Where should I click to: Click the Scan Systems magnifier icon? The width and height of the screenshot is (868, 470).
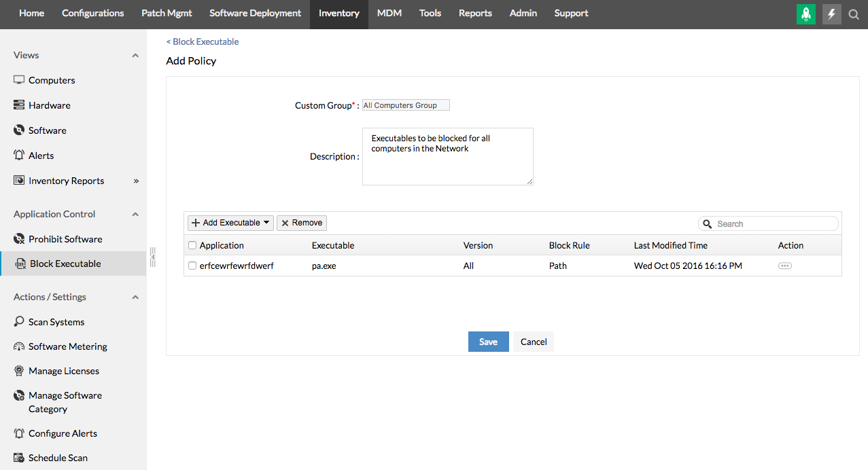point(19,322)
